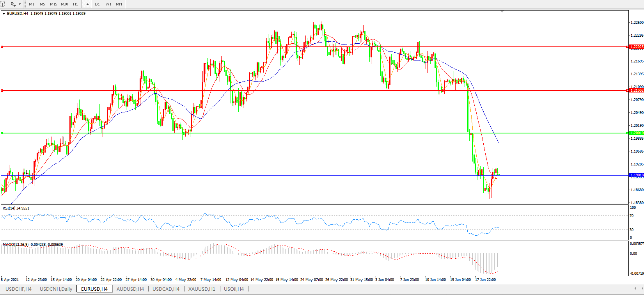This screenshot has width=644, height=295.
Task: Toggle the H4 timeframe button
Action: coord(86,4)
